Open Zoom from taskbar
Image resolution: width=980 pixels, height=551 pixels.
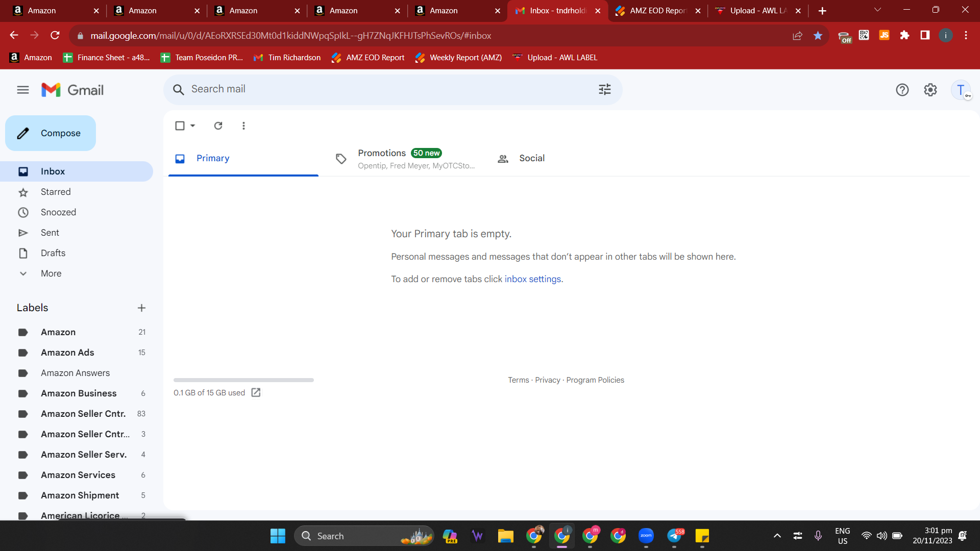pos(646,536)
